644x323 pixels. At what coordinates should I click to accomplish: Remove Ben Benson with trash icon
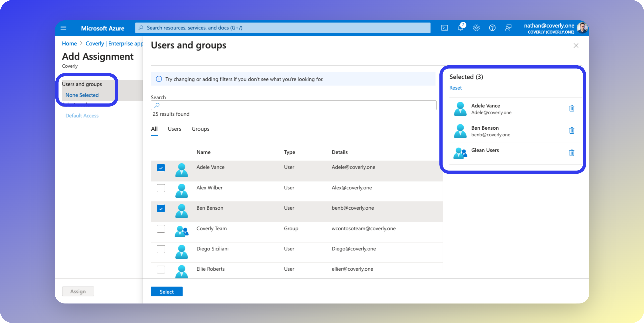571,131
